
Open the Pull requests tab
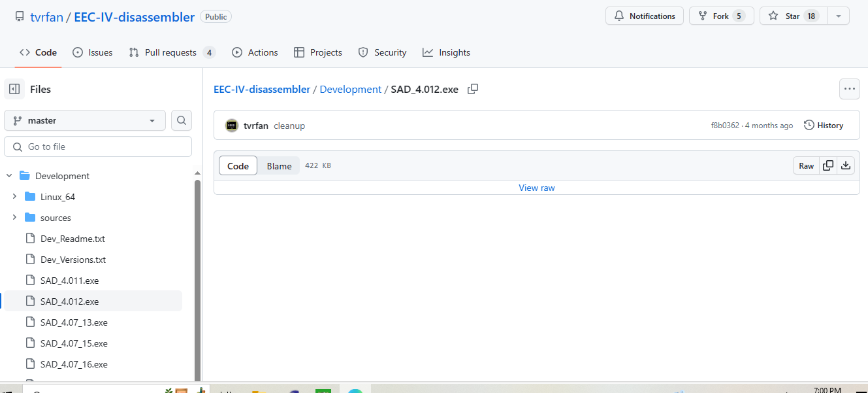click(x=172, y=52)
